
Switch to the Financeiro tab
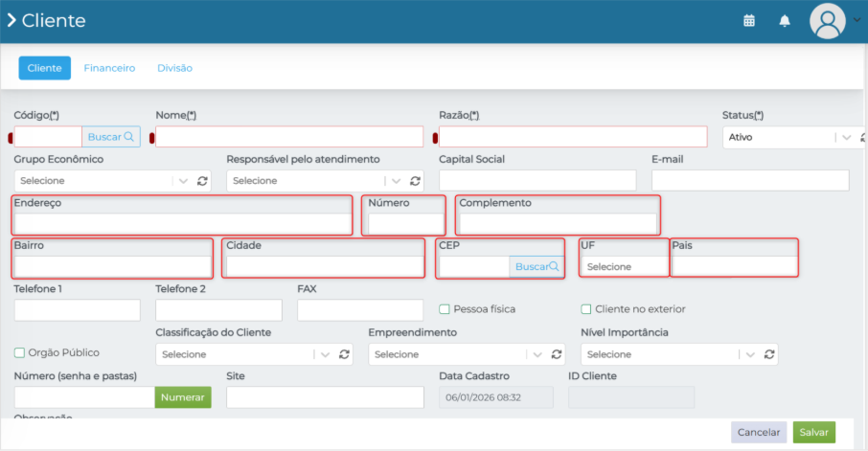click(109, 68)
